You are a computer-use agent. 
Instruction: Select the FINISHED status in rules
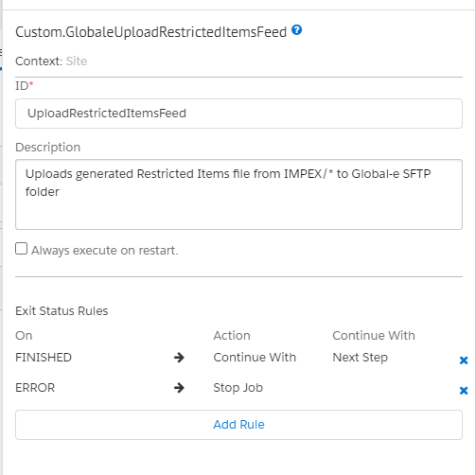[x=44, y=358]
